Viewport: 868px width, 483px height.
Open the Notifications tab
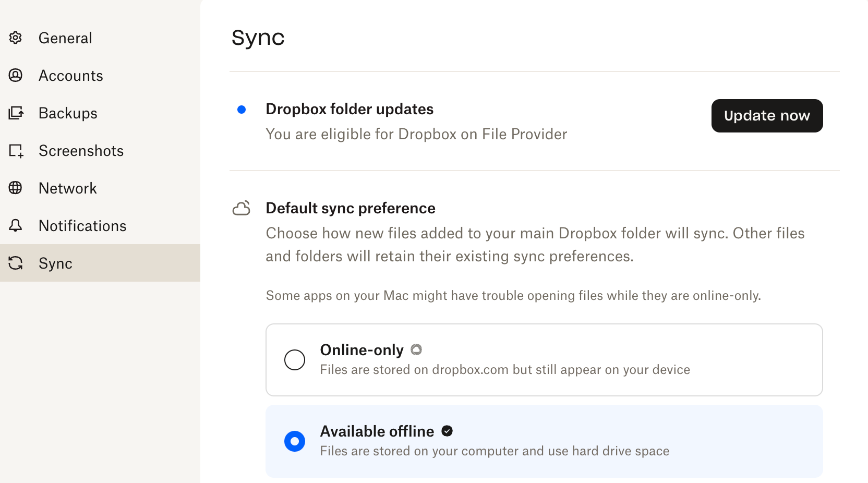point(100,225)
